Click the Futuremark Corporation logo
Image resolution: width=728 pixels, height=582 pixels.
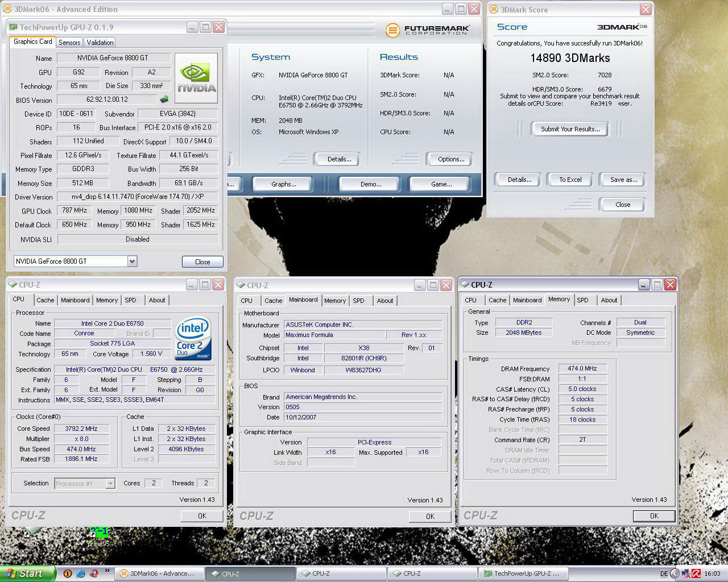[427, 30]
